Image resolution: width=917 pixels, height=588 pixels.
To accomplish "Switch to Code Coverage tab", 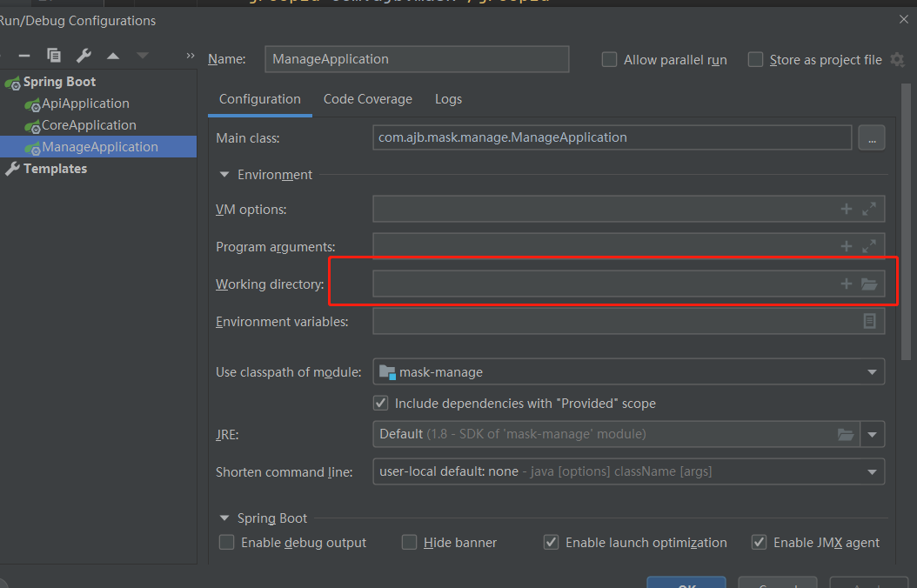I will [368, 99].
